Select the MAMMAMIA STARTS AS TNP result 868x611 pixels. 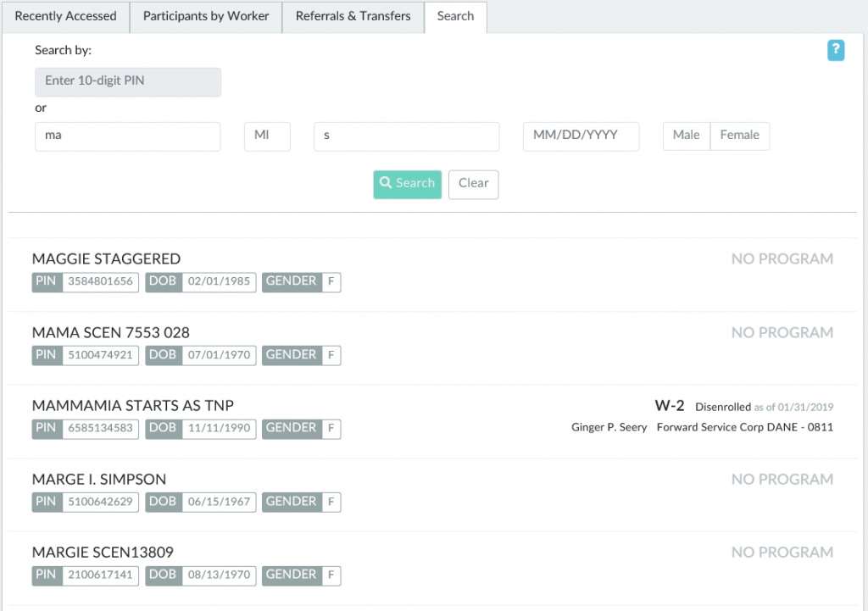(x=133, y=406)
